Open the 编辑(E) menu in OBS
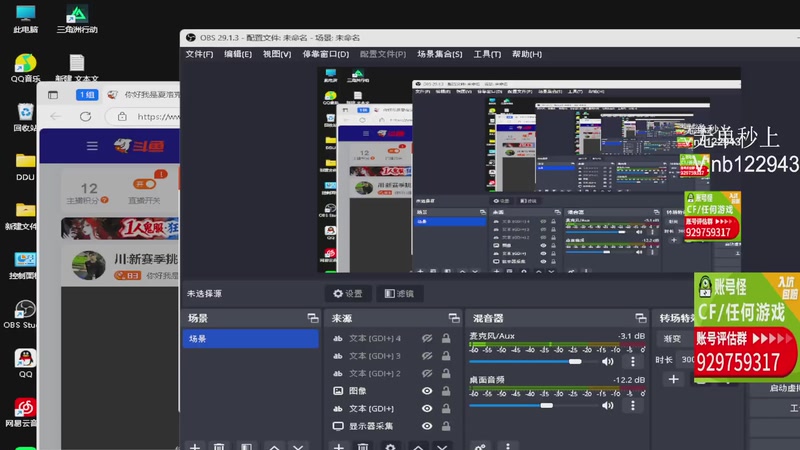800x450 pixels. click(x=238, y=54)
